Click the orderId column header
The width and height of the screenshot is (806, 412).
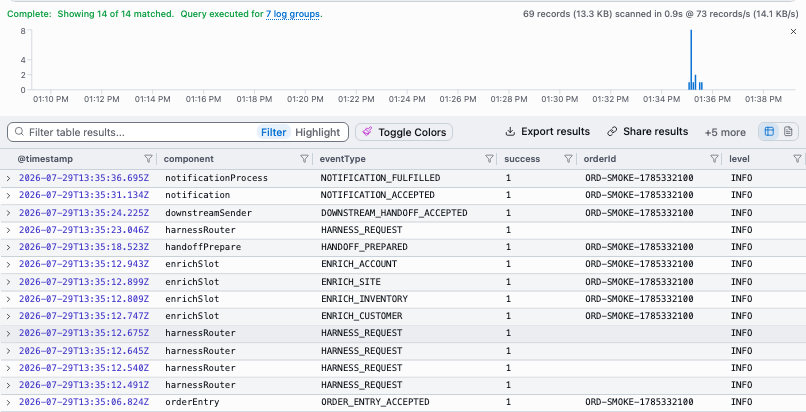click(598, 159)
